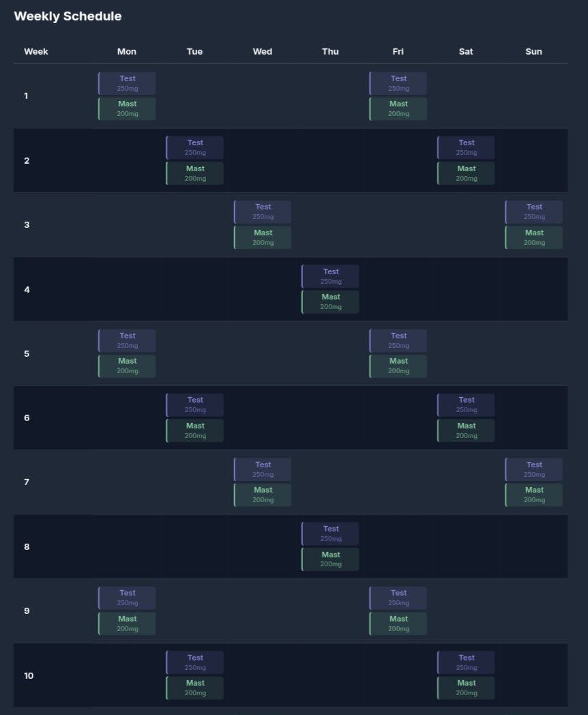Open the Week 4 Thursday Test 250mg card

click(x=331, y=276)
